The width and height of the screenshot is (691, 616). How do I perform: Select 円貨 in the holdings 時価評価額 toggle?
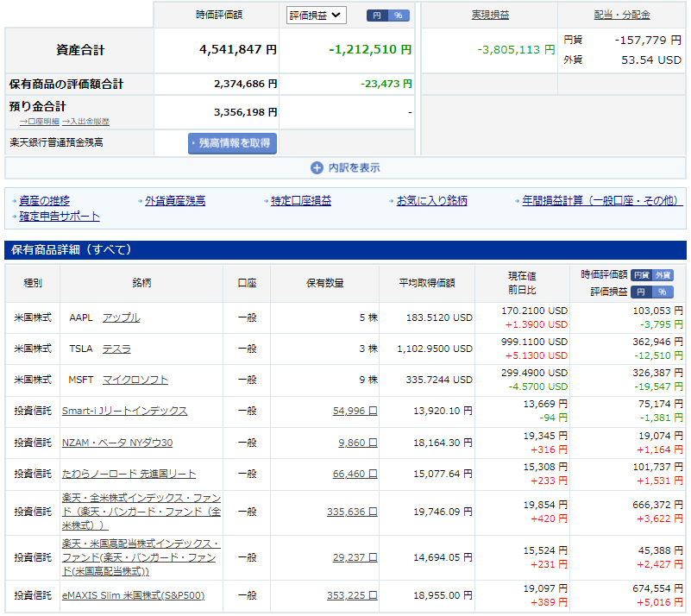click(x=641, y=275)
